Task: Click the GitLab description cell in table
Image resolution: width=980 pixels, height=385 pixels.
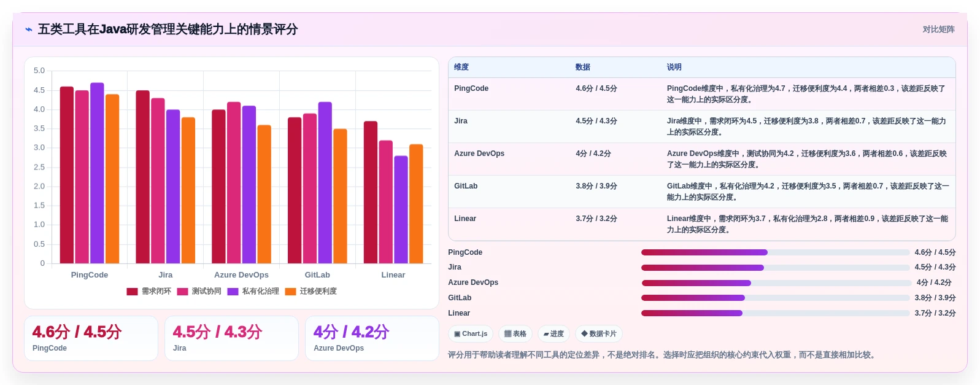Action: coord(808,192)
